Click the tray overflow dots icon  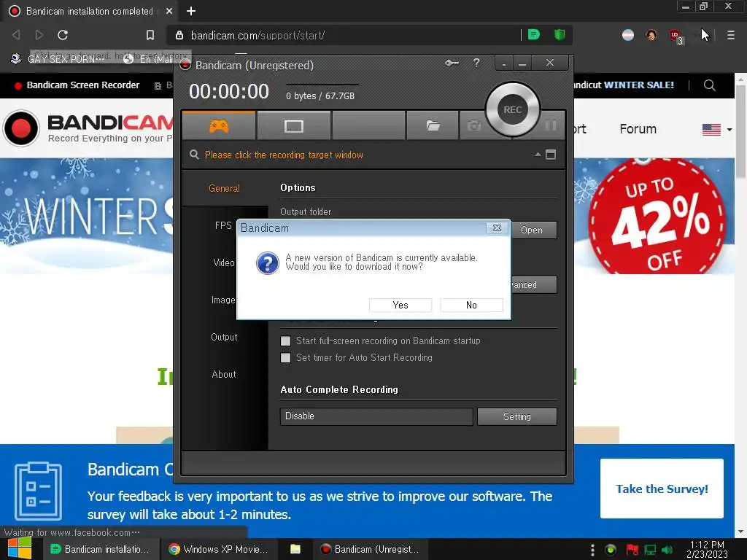[x=592, y=550]
